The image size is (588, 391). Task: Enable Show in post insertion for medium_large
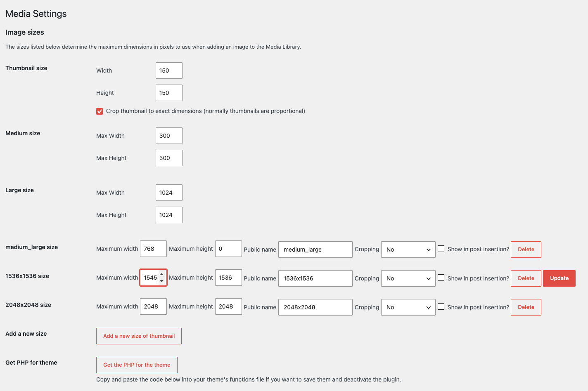click(441, 249)
